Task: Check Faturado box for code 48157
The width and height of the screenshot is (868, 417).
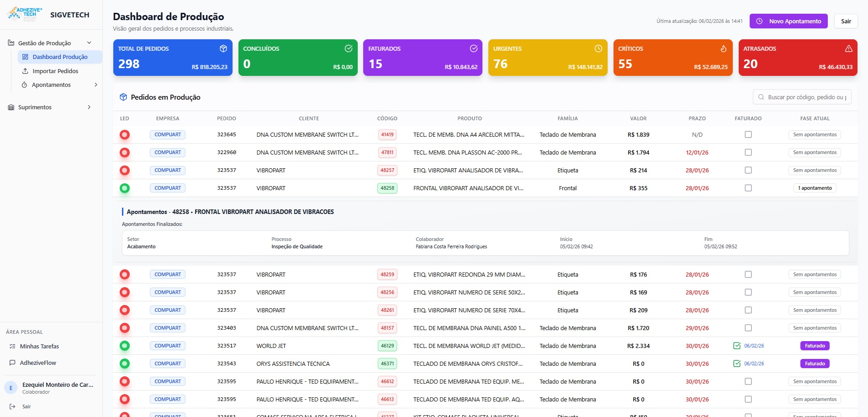Action: click(x=748, y=328)
